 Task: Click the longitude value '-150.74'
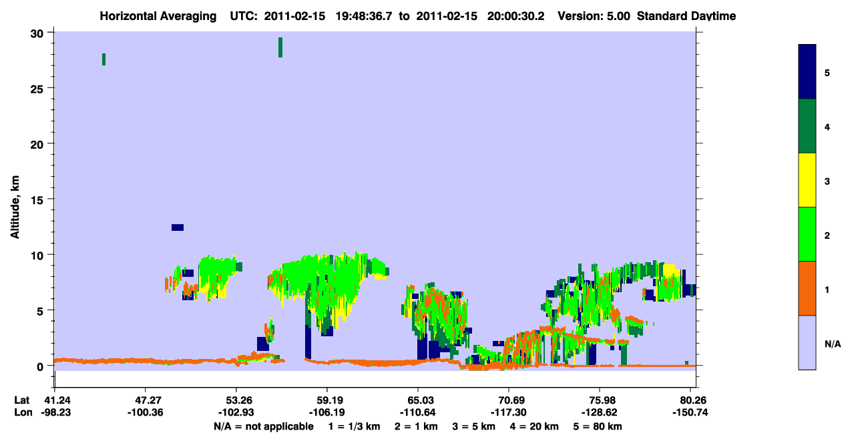692,412
